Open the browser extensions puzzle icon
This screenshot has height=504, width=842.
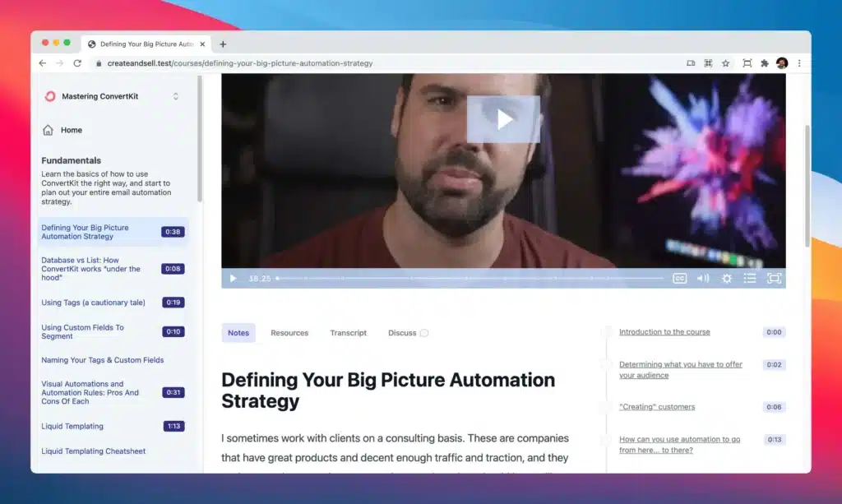coord(764,63)
